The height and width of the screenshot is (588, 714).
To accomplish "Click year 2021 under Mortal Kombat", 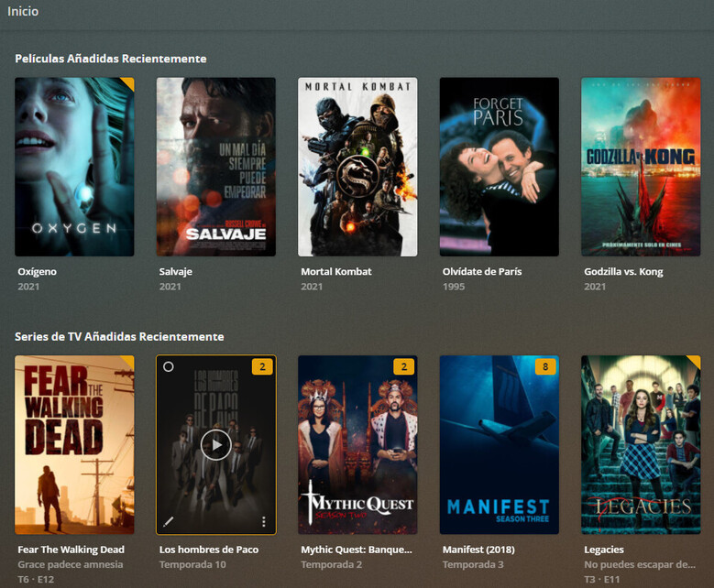I will (x=312, y=287).
